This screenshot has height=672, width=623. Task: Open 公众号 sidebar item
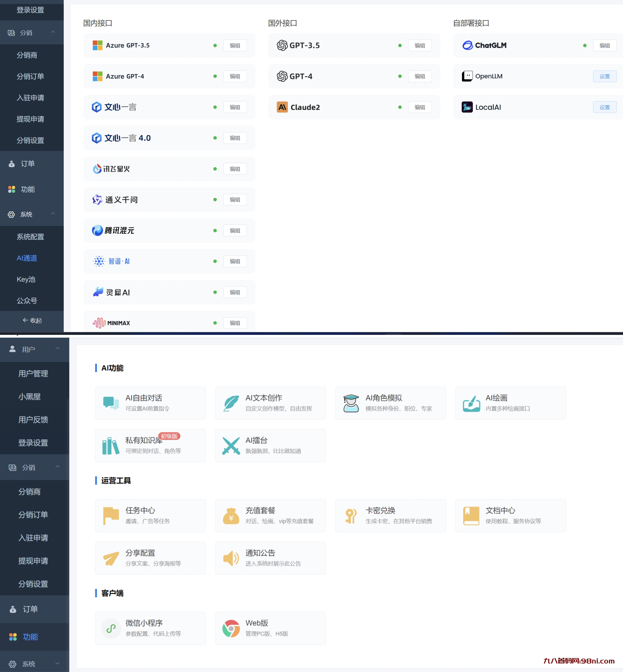coord(27,300)
